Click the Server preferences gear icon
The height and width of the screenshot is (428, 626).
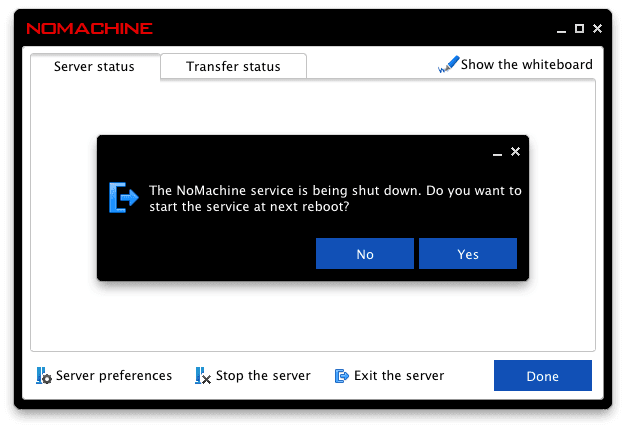point(44,376)
